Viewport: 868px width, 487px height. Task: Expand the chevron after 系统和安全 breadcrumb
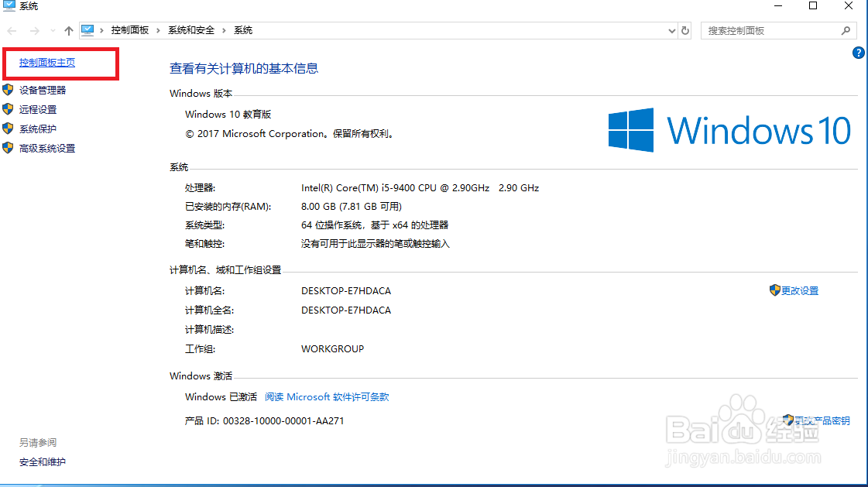click(224, 30)
